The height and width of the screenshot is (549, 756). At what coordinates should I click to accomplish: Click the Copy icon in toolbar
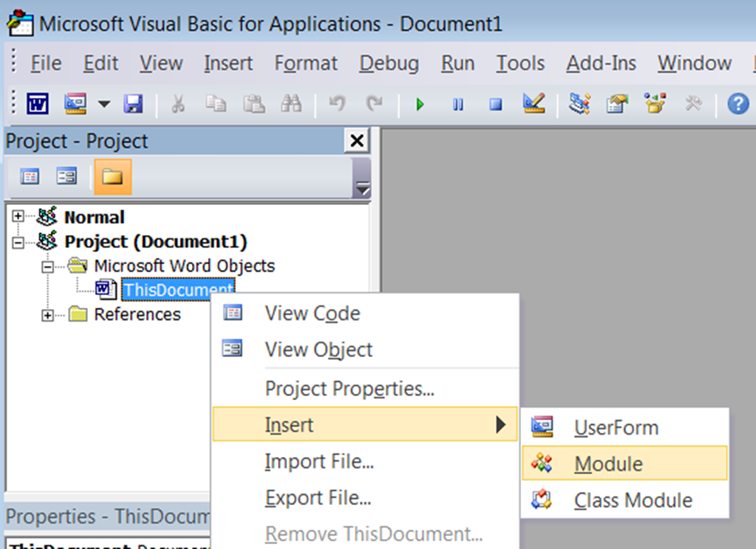tap(215, 103)
